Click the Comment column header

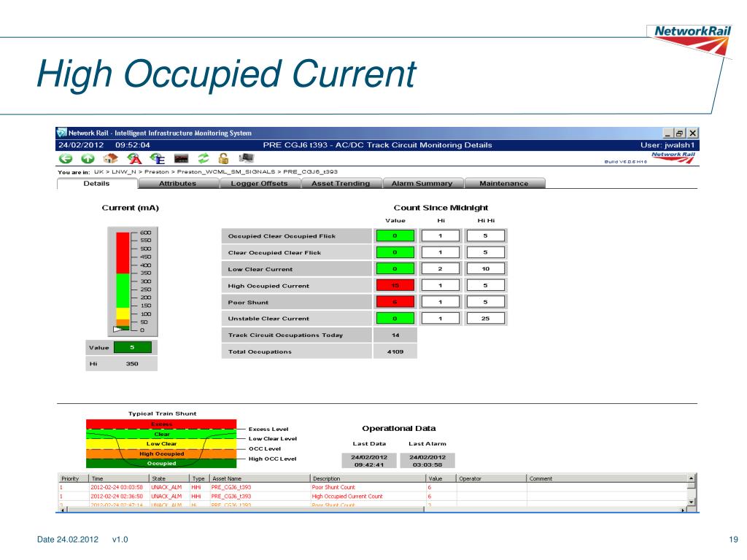pos(607,478)
